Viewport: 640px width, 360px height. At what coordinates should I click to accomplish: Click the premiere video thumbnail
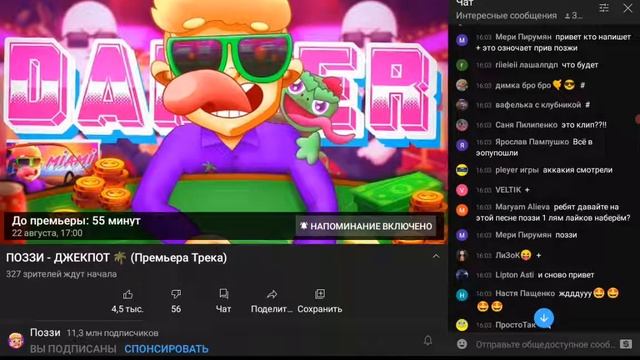pos(224,122)
